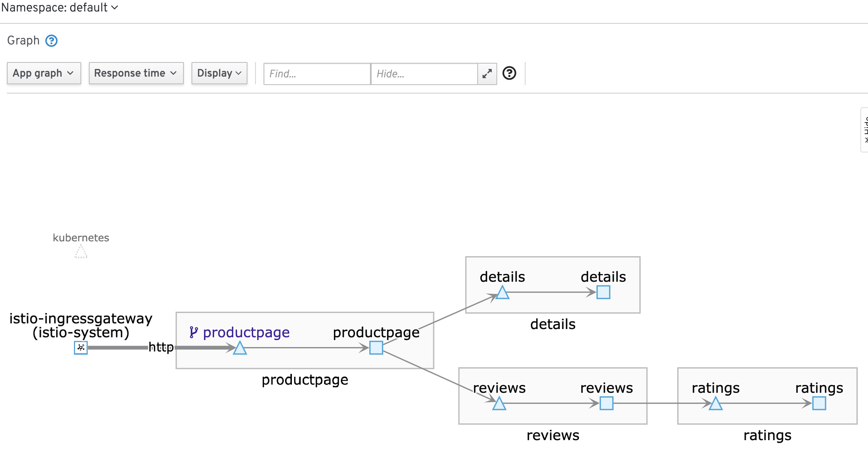Open the App graph type dropdown
The height and width of the screenshot is (475, 868).
(44, 73)
